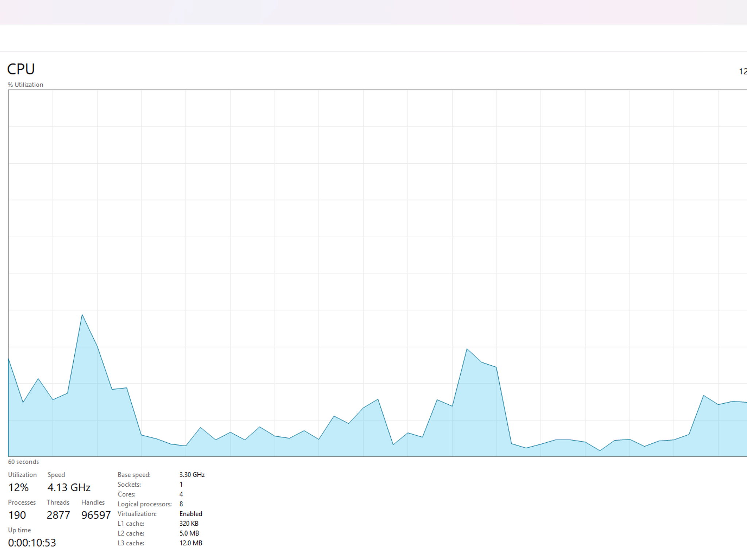This screenshot has width=747, height=560.
Task: Click the Sockets label
Action: click(x=129, y=485)
